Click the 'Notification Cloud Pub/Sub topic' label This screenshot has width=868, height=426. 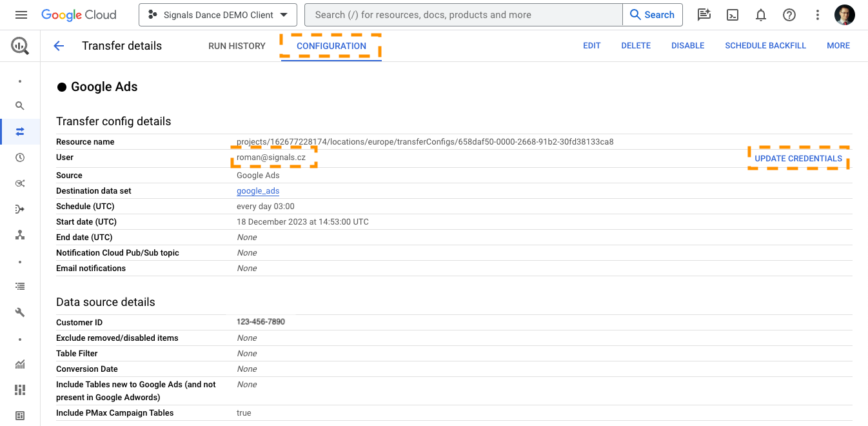click(117, 253)
